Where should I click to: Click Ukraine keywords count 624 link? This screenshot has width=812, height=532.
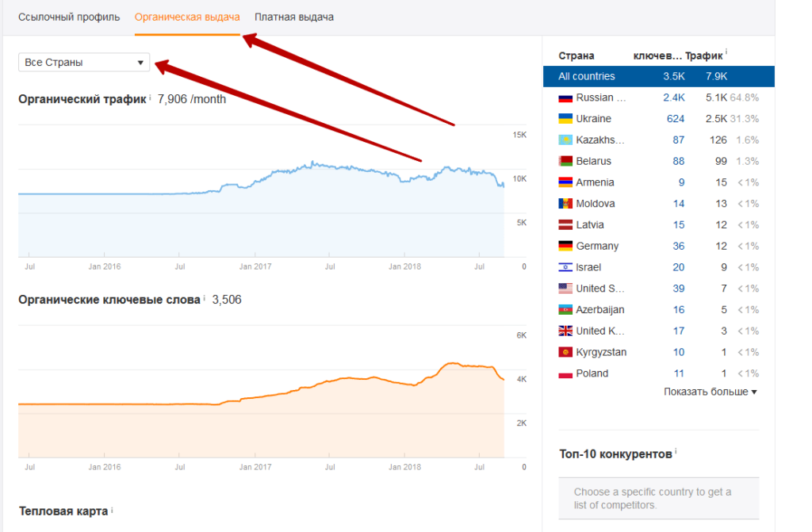click(676, 119)
